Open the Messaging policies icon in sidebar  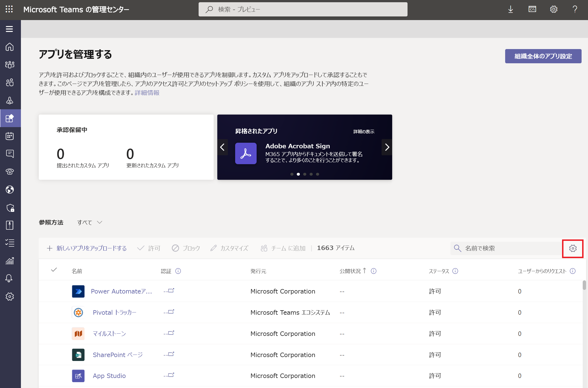tap(10, 154)
